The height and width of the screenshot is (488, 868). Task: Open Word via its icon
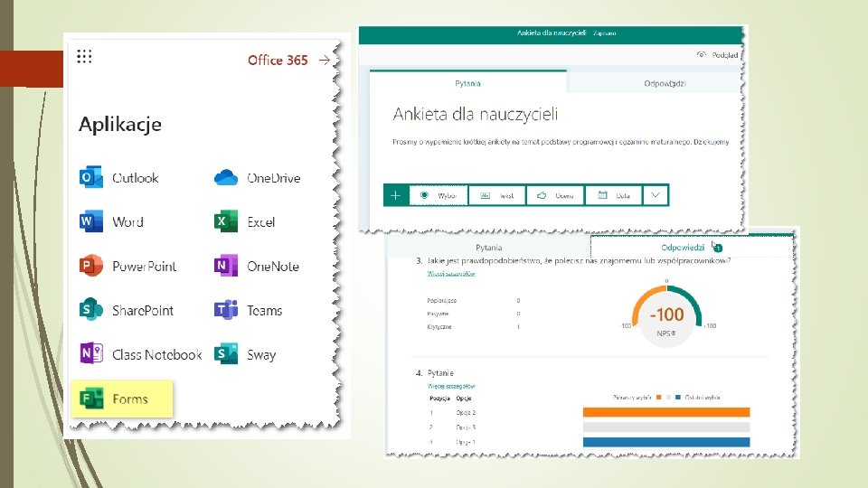(91, 221)
